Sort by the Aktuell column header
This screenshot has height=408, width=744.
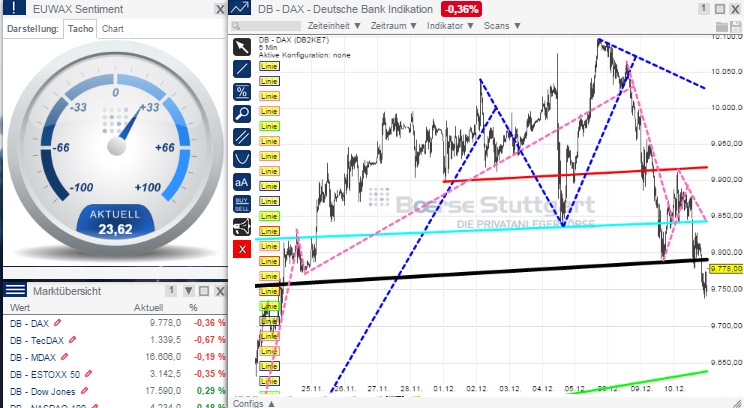148,307
